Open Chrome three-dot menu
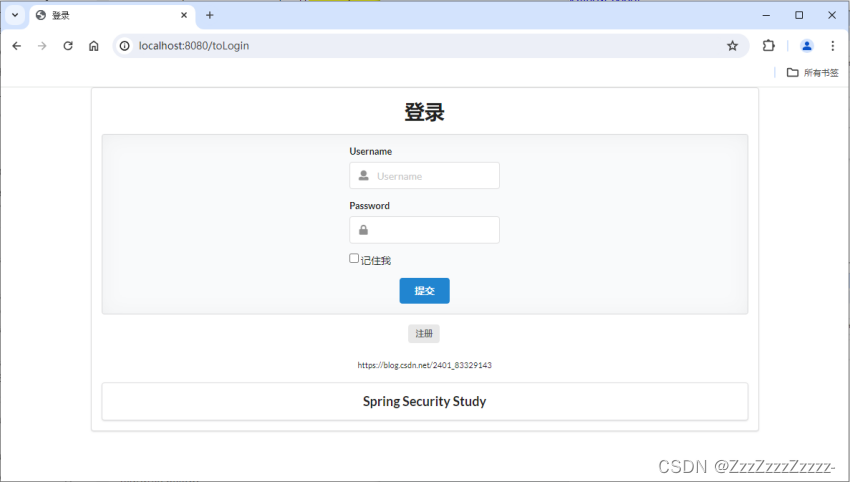851x483 pixels. 833,46
